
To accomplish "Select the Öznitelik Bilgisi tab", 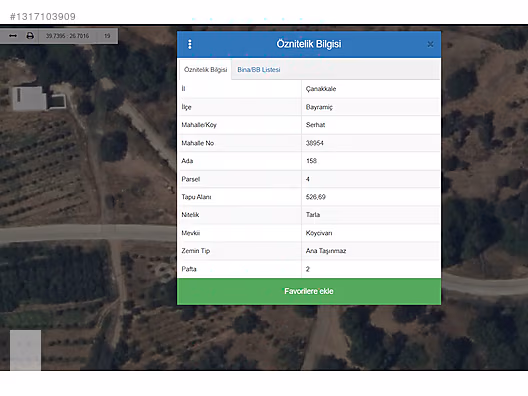I will [x=205, y=70].
